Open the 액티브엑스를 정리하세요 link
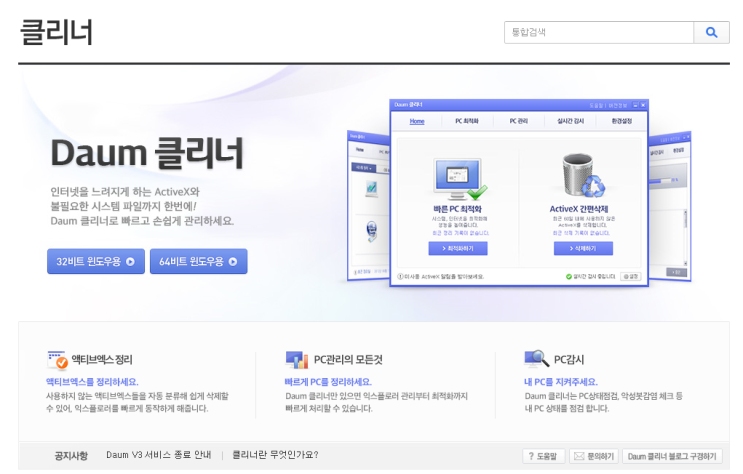Image resolution: width=743 pixels, height=474 pixels. pos(92,382)
